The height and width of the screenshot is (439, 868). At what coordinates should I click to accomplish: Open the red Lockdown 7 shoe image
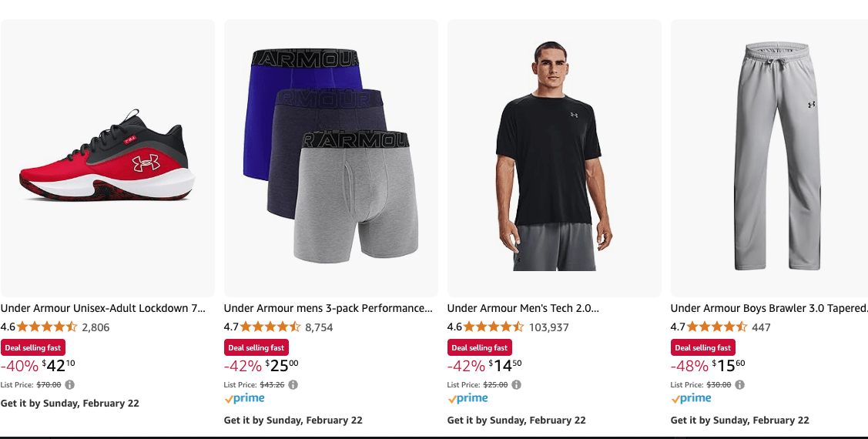[x=107, y=158]
